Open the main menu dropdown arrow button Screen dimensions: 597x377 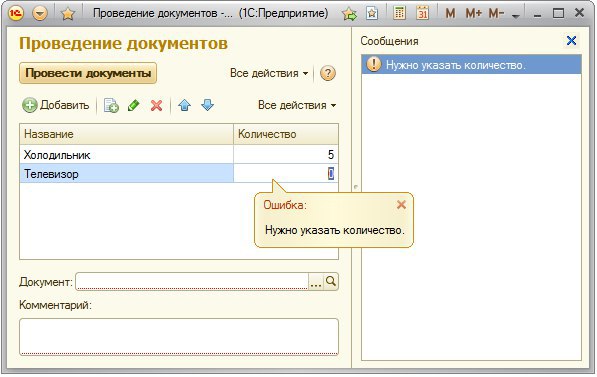coord(40,14)
